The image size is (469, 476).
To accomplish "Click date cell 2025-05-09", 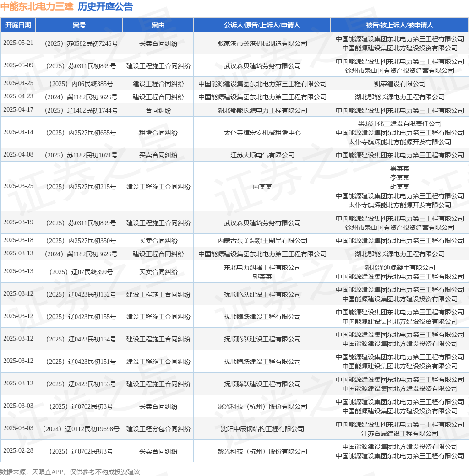I will click(x=18, y=65).
